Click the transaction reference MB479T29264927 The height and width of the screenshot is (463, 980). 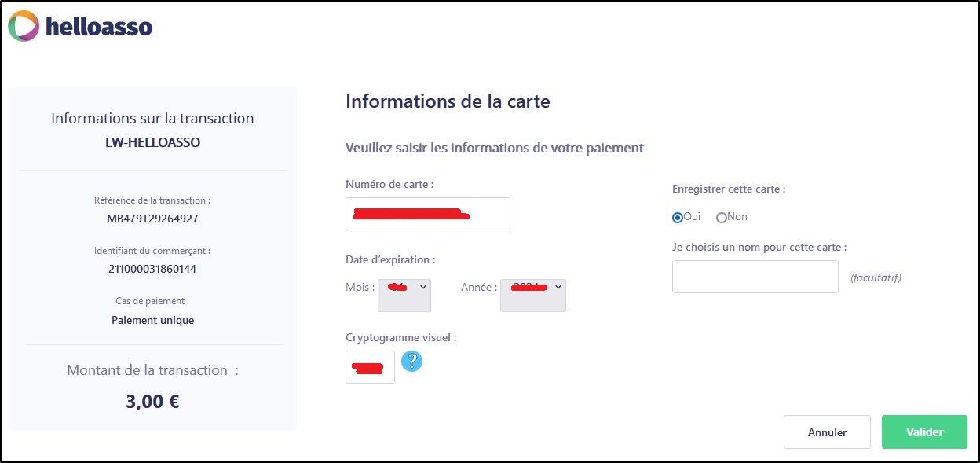(x=152, y=219)
